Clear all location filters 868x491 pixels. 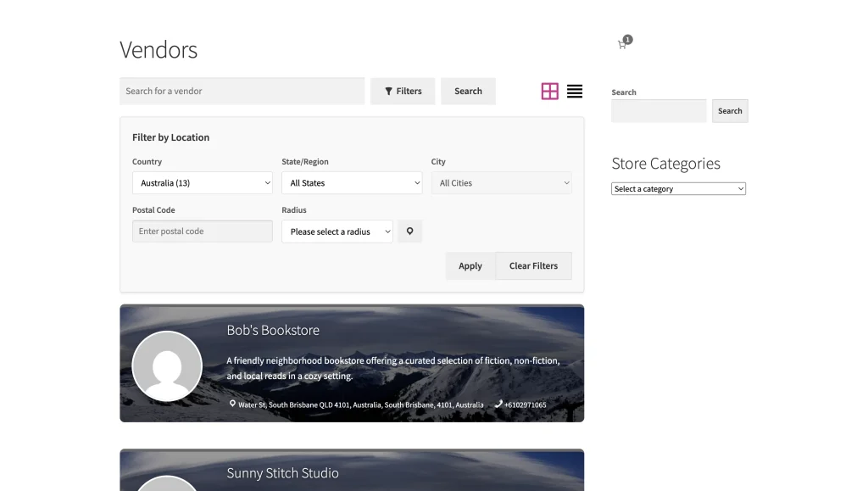pos(533,265)
